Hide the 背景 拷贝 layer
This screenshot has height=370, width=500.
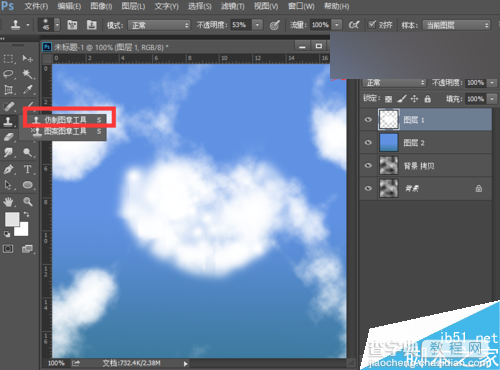pos(368,166)
